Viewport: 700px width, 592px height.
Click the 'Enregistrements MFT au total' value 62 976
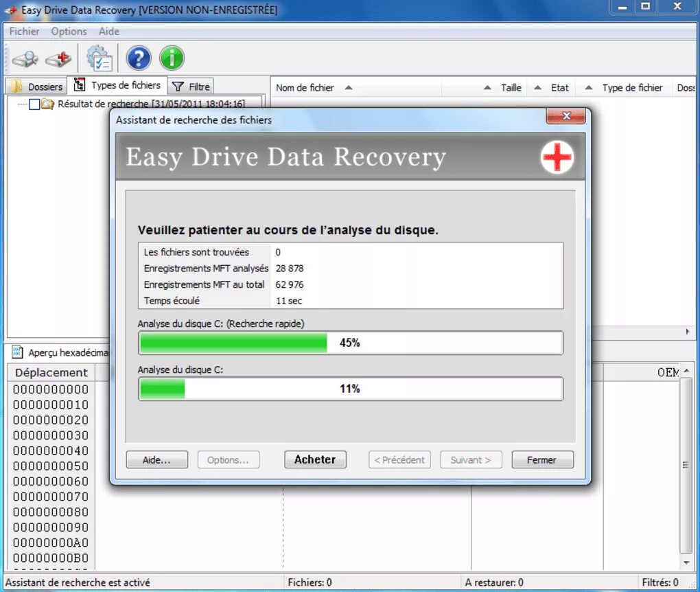(x=290, y=284)
